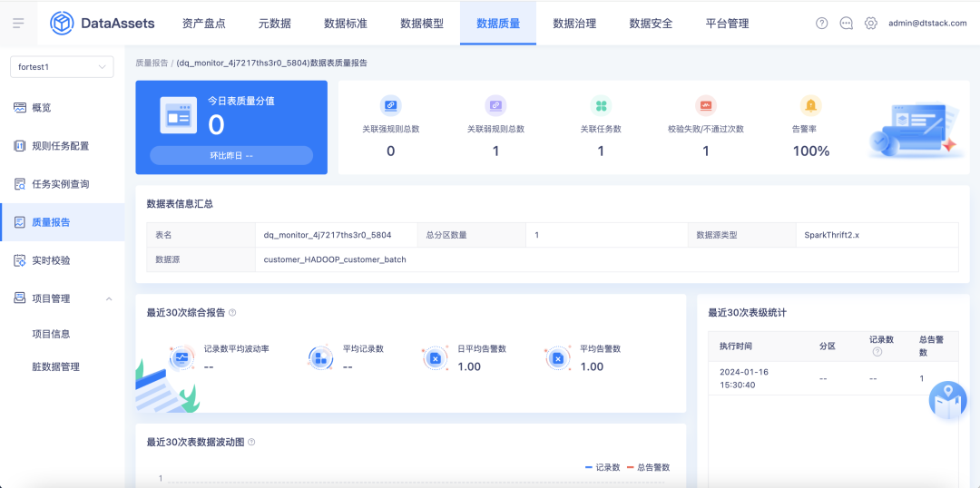Switch to the 数据治理 tab
Image resolution: width=980 pixels, height=488 pixels.
[x=574, y=24]
